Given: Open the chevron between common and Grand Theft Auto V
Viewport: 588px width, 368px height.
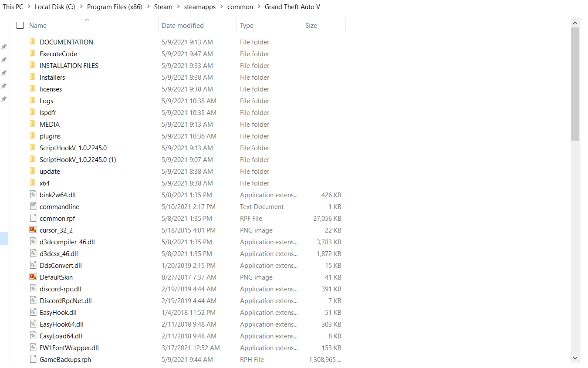Looking at the screenshot, I should point(259,7).
